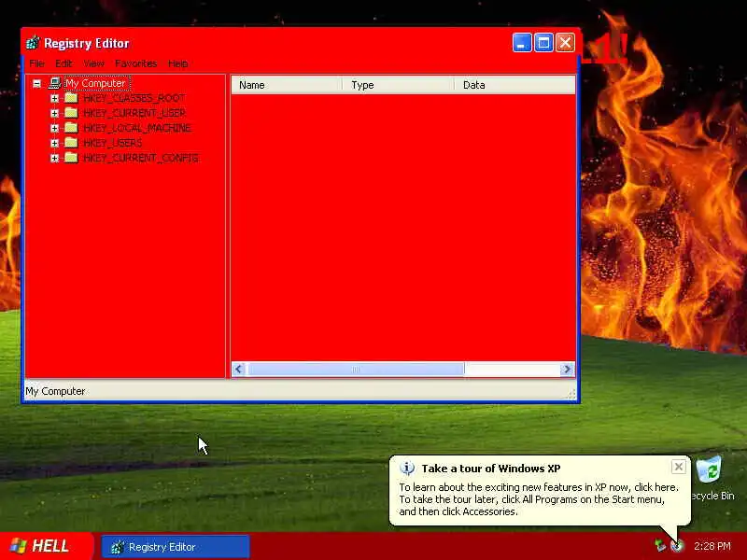Expand HKEY_CURRENT_CONFIG with its plus box
The height and width of the screenshot is (560, 747).
[x=54, y=158]
